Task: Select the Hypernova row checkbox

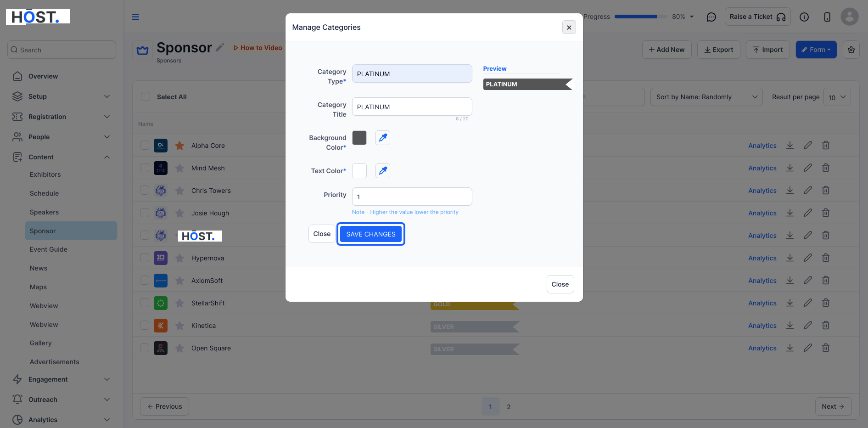Action: [145, 258]
